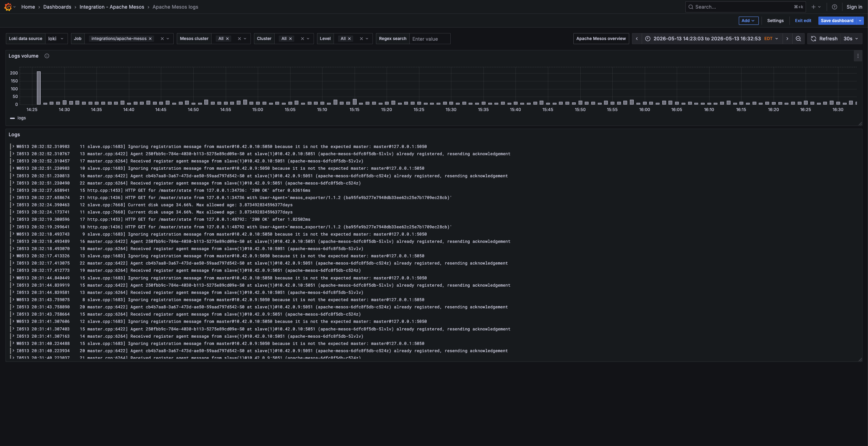Grab Logs panel corner resize handle
Image resolution: width=868 pixels, height=446 pixels.
point(860,359)
